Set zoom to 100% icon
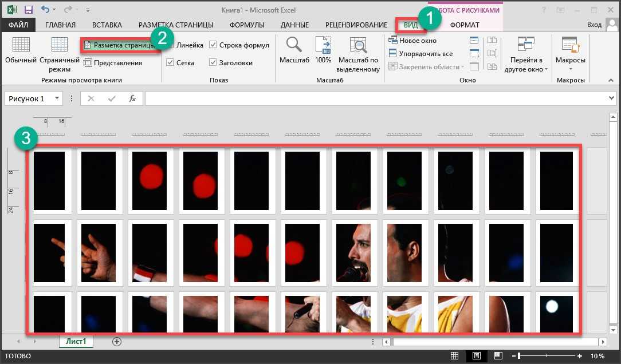 click(x=323, y=45)
